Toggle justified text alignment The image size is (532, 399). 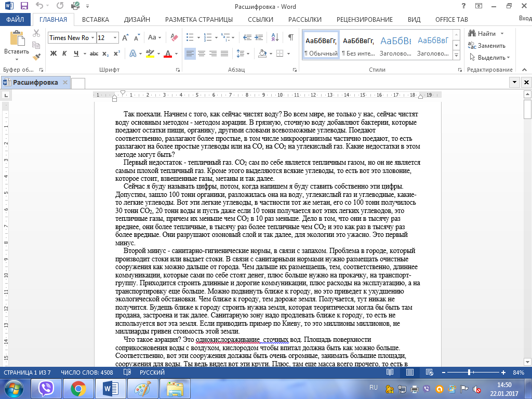(224, 54)
